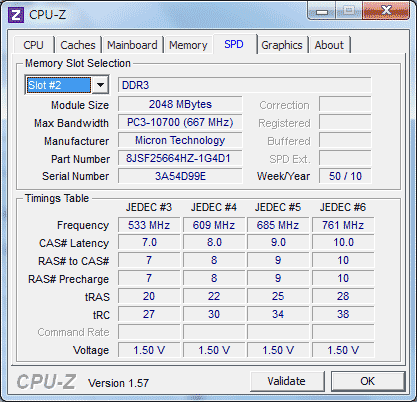
Task: Open the Caches tab
Action: [x=78, y=45]
